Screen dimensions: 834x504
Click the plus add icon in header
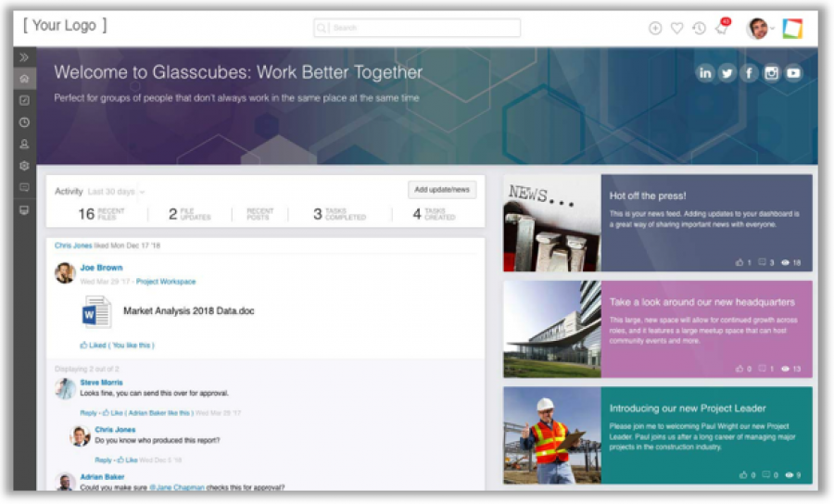tap(655, 28)
